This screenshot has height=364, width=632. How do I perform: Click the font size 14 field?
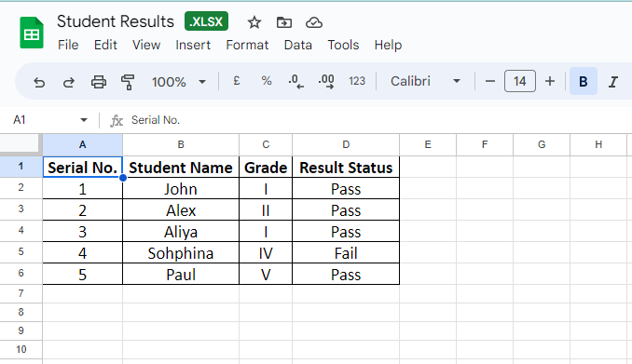coord(520,81)
